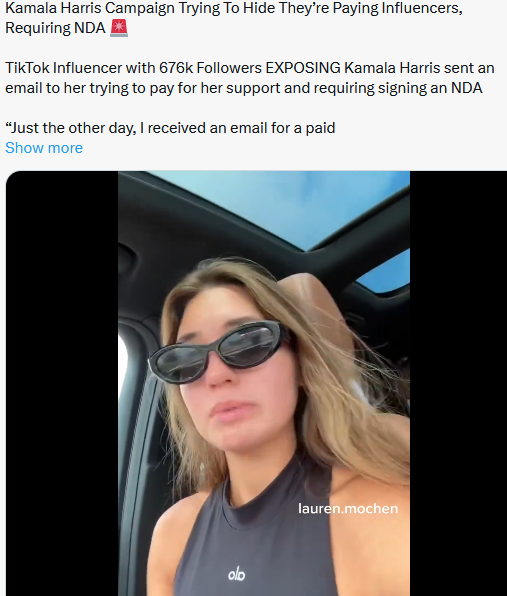507x596 pixels.
Task: Click the black sunglasses in the video
Action: click(217, 352)
